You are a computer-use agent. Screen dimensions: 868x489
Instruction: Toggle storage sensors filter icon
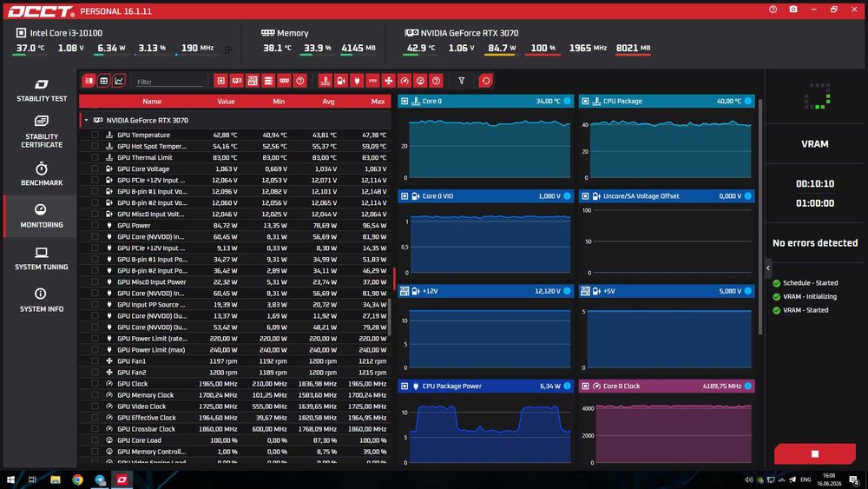[268, 81]
